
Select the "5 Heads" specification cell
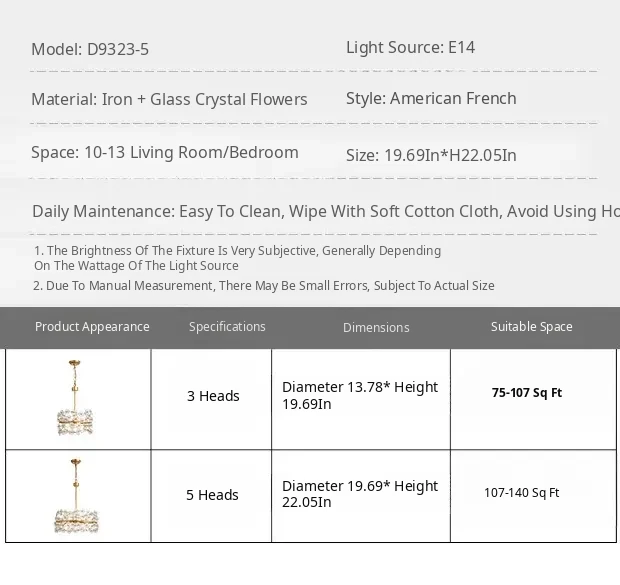(212, 495)
